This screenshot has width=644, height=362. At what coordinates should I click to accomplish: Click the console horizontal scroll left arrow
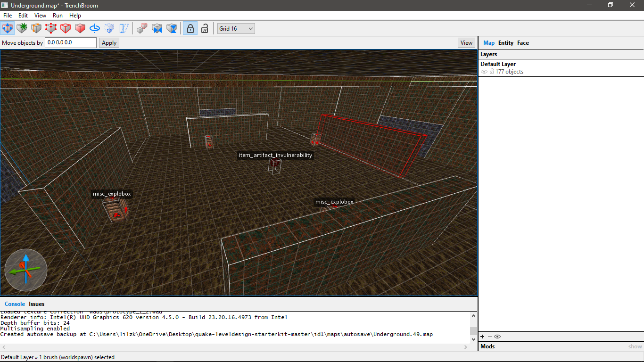[4, 347]
